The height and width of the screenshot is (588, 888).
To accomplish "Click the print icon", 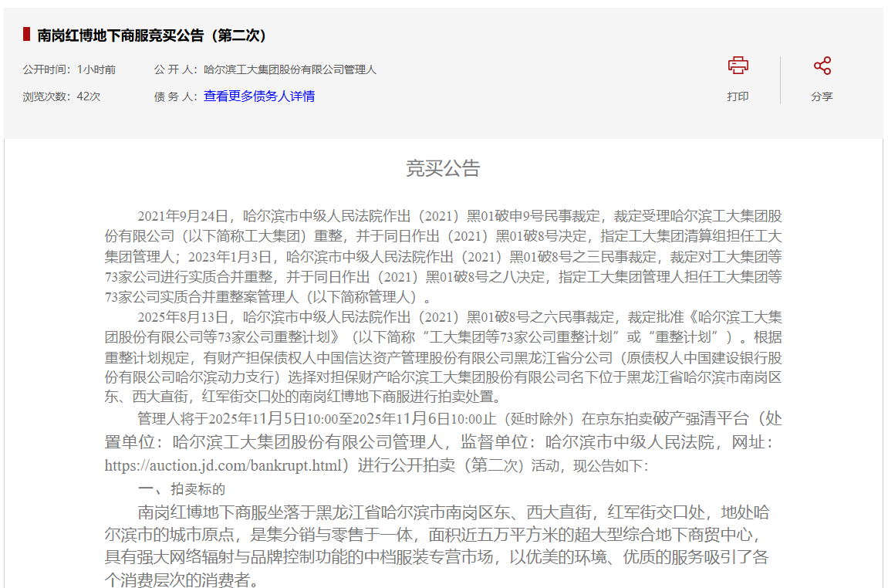I will [x=738, y=66].
